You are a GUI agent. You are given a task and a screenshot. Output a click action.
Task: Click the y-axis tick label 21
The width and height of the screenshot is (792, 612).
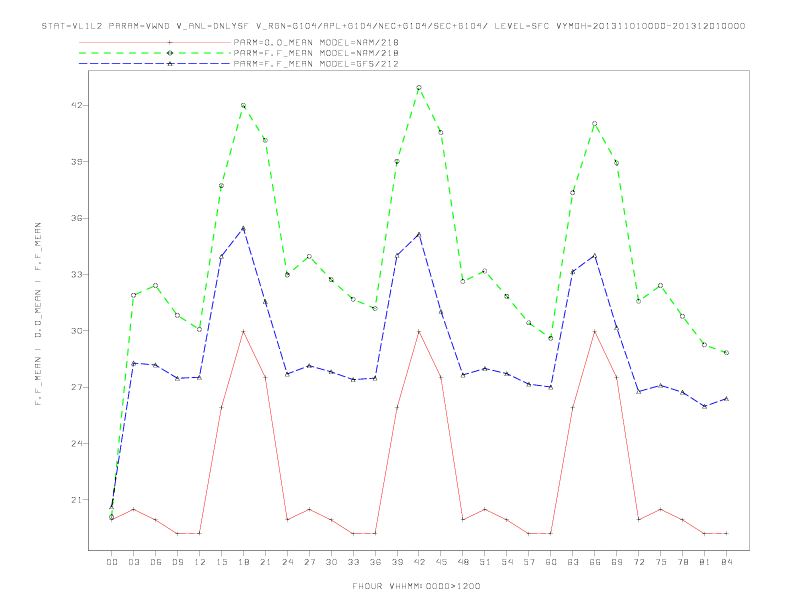point(77,500)
